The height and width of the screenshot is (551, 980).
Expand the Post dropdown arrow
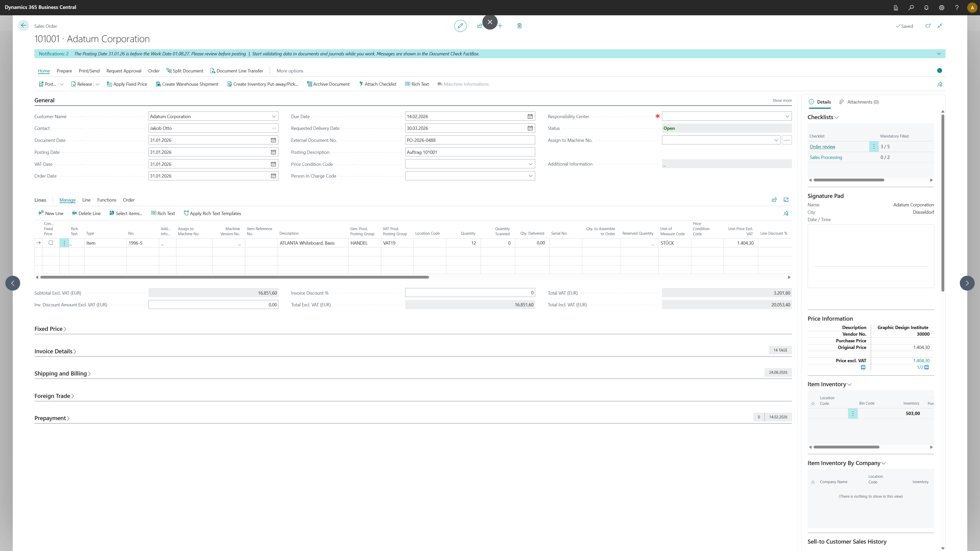coord(62,84)
